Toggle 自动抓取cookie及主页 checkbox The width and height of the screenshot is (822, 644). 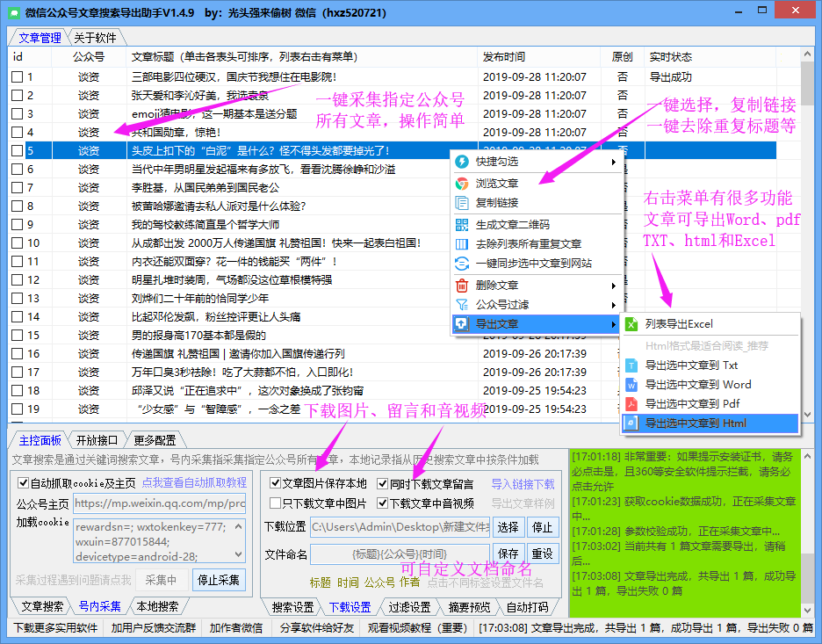(x=23, y=483)
